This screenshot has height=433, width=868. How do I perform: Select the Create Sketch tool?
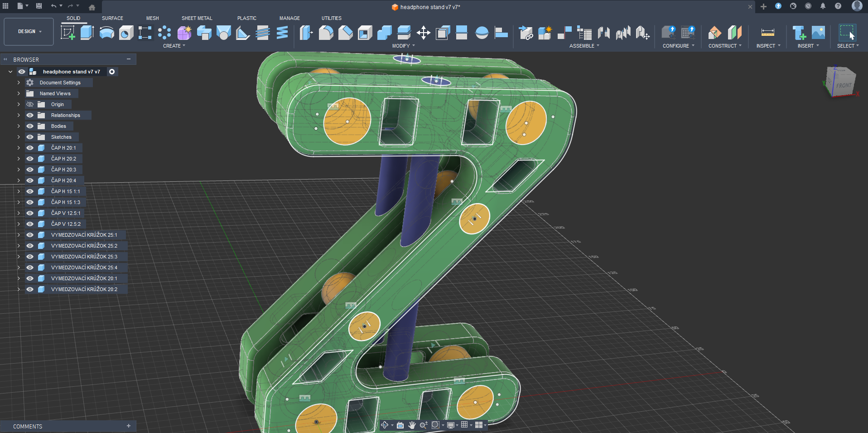68,33
